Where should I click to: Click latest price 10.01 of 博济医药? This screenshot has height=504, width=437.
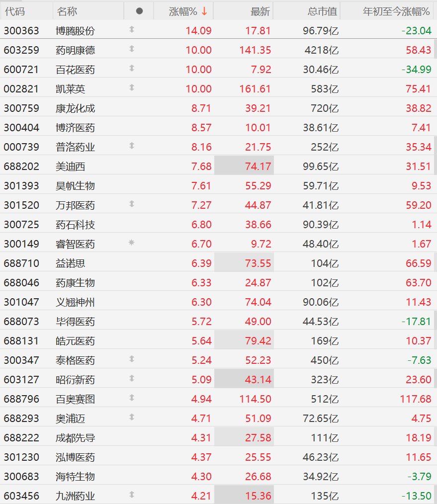pos(258,128)
